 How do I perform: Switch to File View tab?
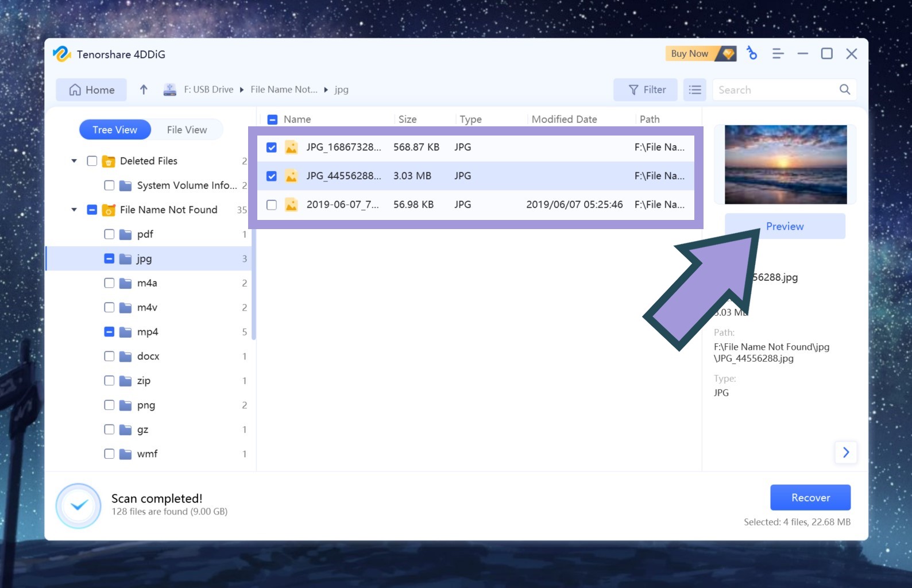pos(187,130)
